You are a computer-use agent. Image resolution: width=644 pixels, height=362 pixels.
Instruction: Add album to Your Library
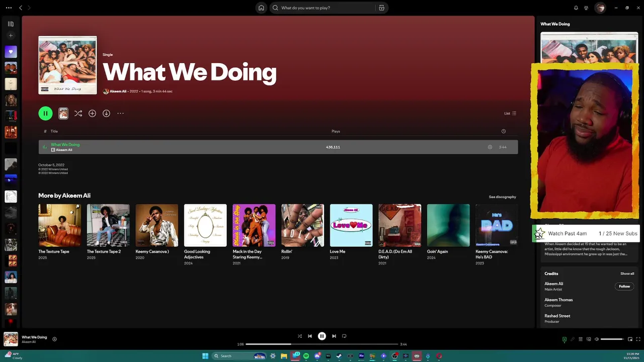click(92, 114)
